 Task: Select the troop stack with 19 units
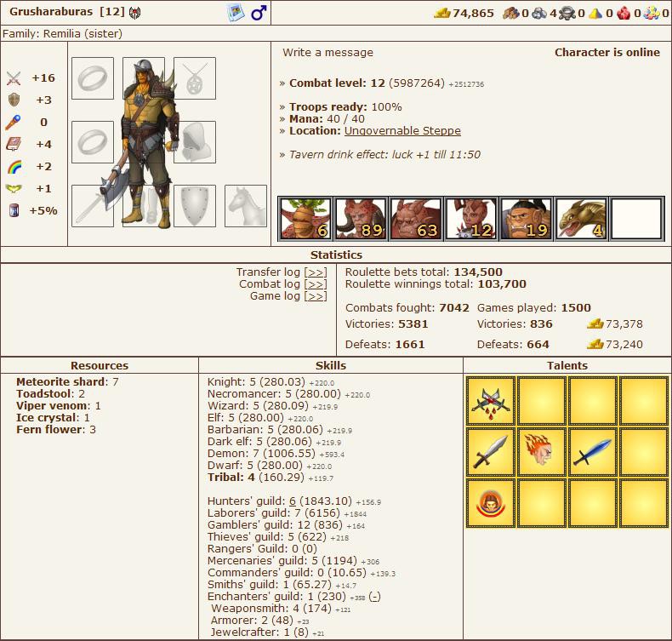[527, 219]
